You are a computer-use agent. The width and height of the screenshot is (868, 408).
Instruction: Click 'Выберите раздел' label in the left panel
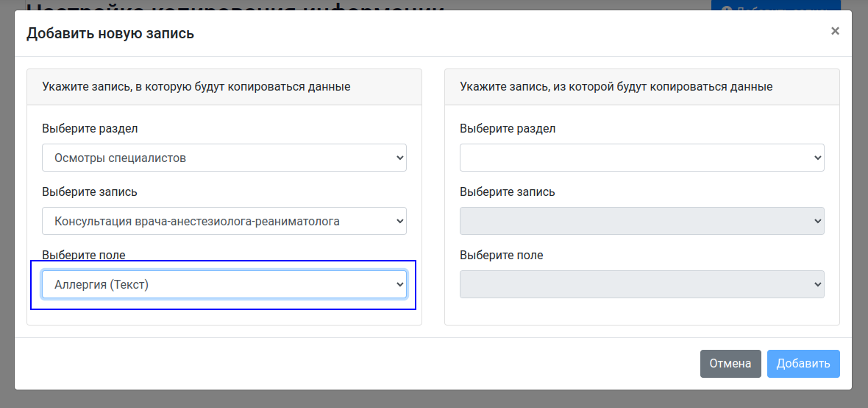point(90,129)
